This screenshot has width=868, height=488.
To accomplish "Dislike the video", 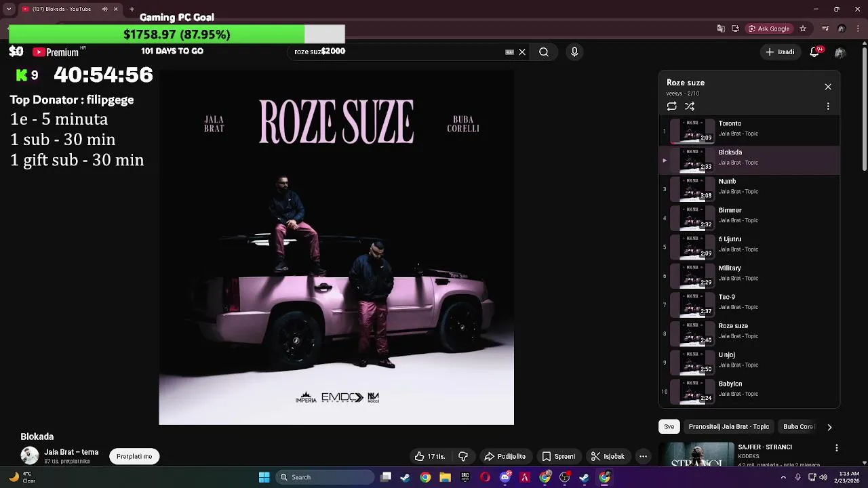I will click(x=463, y=456).
